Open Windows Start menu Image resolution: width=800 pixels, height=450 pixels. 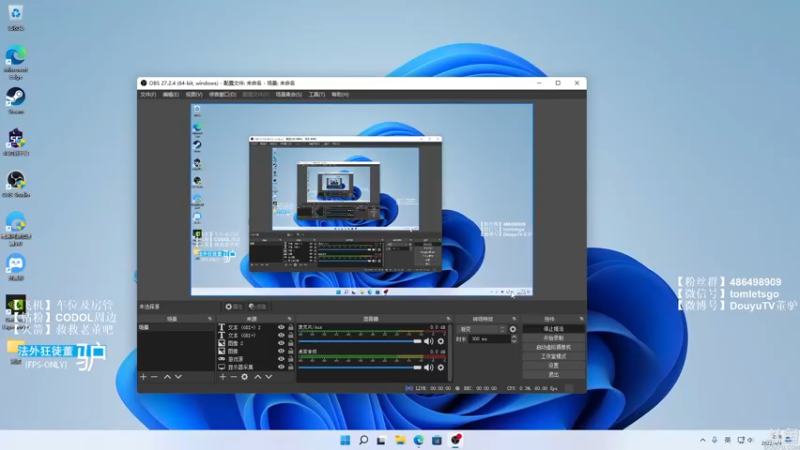(345, 440)
